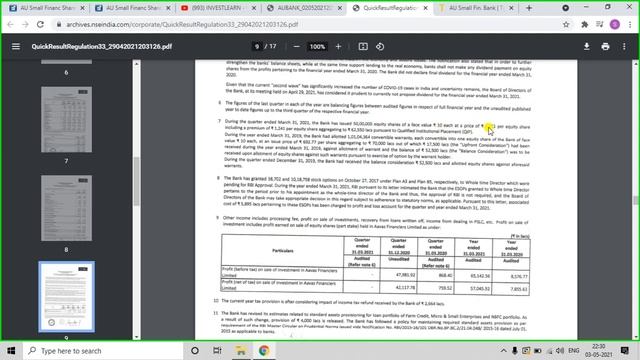The height and width of the screenshot is (360, 640).
Task: Close the QuickResultRegulation tab
Action: (425, 8)
